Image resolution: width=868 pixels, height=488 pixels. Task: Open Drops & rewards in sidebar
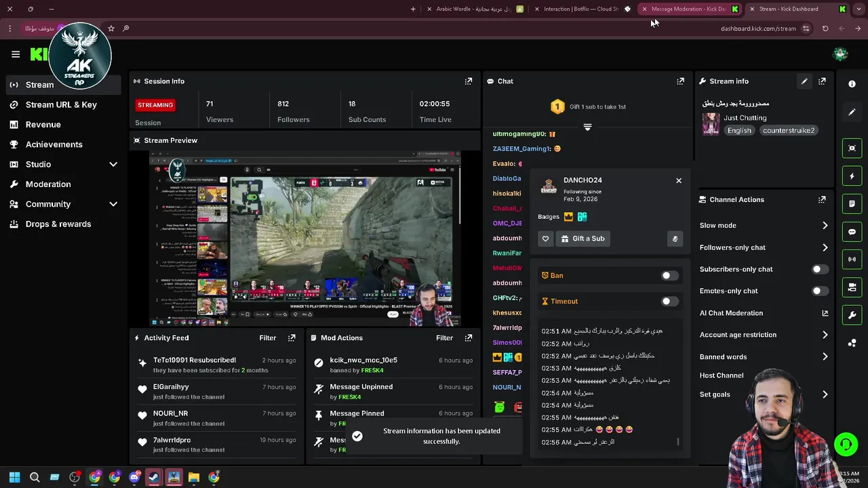(x=58, y=224)
